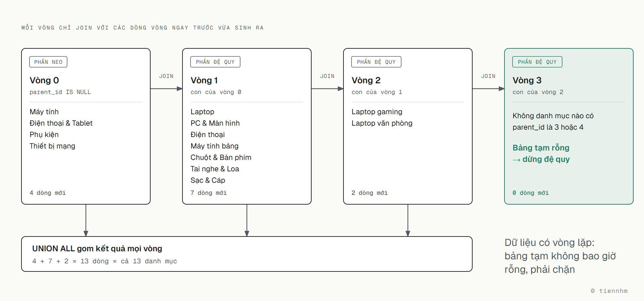644x301 pixels.
Task: Click the 'Thiết bị mạng' row
Action: pyautogui.click(x=52, y=146)
